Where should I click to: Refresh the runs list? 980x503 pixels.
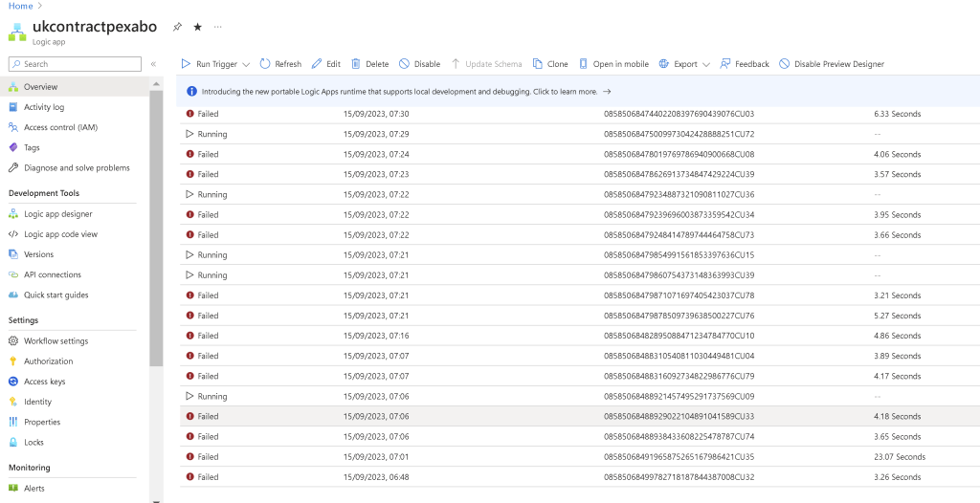(x=280, y=64)
